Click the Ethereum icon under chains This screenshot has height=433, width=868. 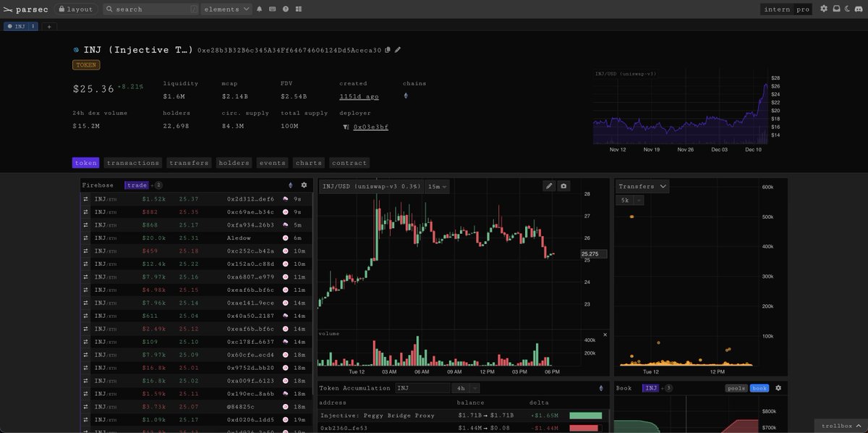[x=405, y=96]
